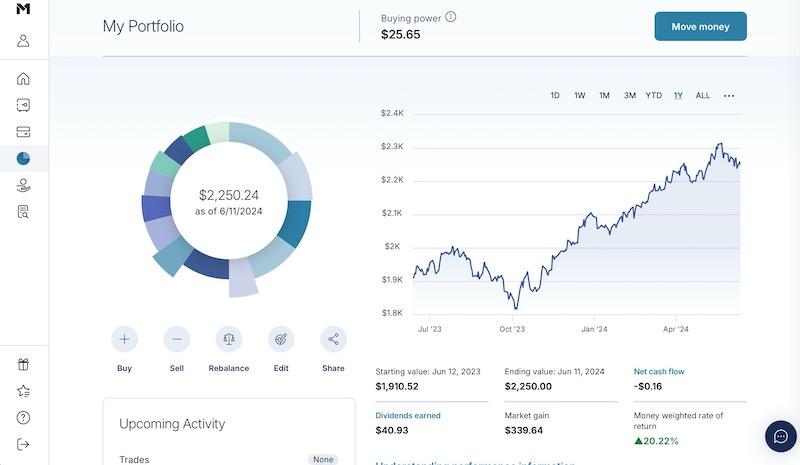Click the Edit target icon

(x=281, y=339)
